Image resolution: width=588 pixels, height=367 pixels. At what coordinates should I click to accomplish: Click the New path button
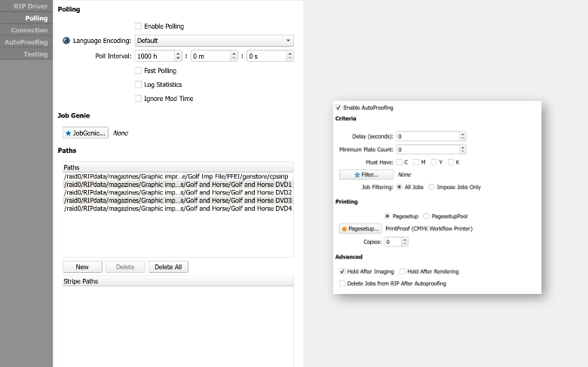[82, 267]
